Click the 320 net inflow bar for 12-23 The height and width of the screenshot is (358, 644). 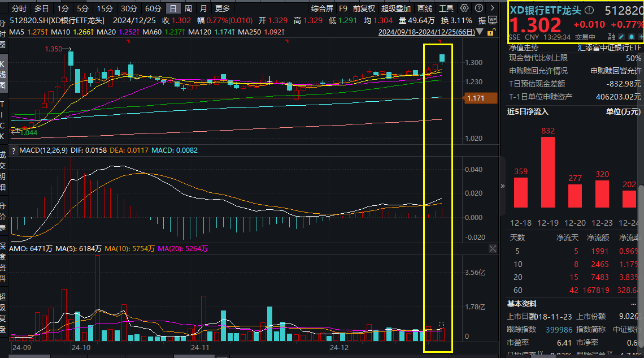[x=602, y=194]
